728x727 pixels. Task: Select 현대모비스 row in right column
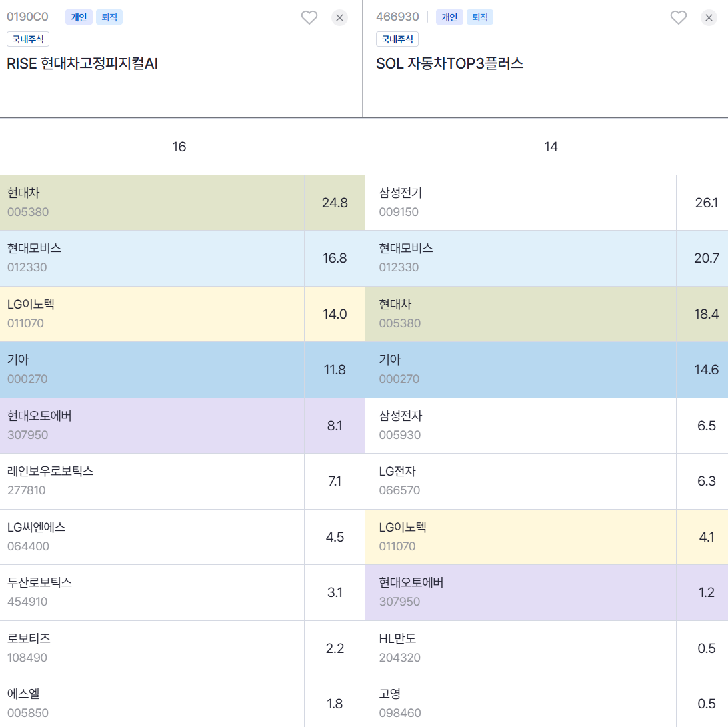point(547,258)
